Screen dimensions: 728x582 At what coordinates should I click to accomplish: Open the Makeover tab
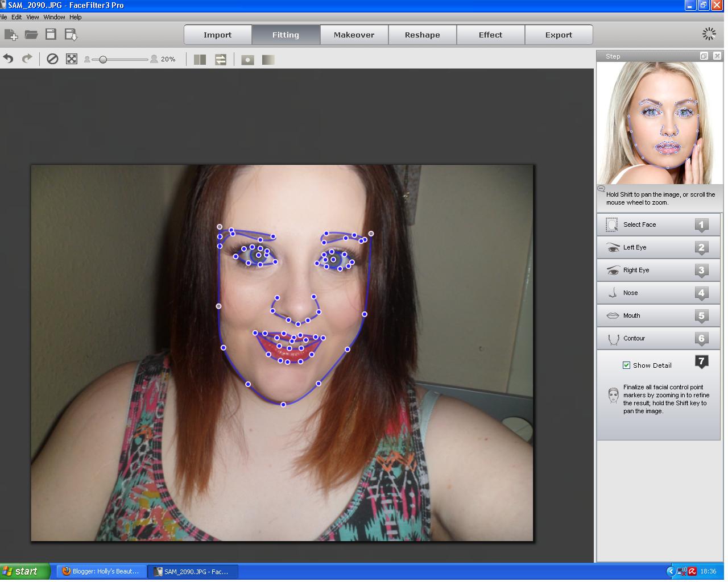click(354, 35)
